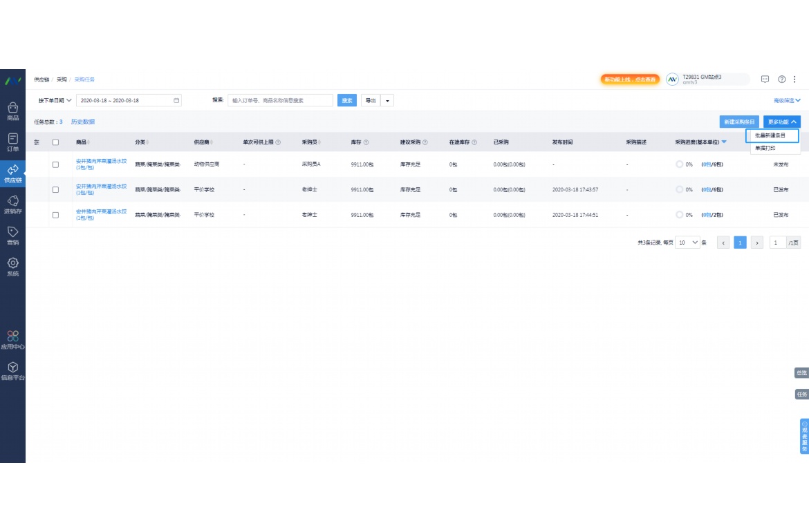
Task: Click the order search input field
Action: tap(280, 101)
